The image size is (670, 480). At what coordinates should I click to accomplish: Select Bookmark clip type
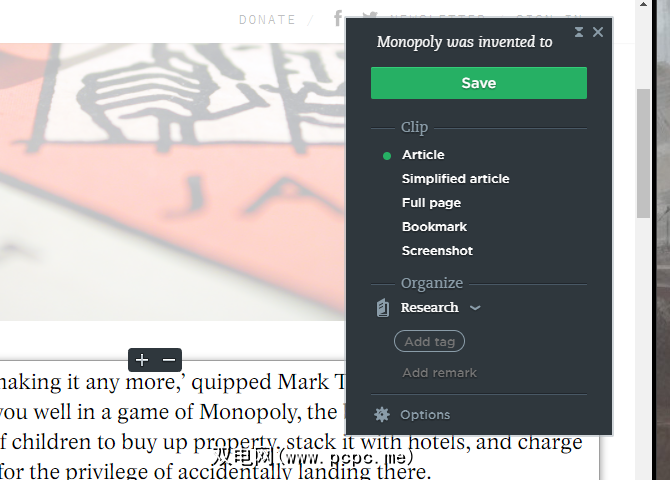[x=434, y=227]
